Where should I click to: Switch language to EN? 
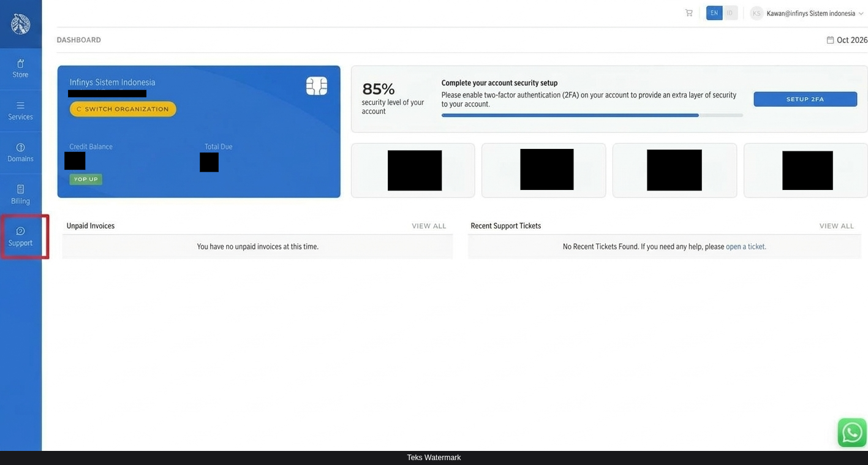(x=714, y=13)
